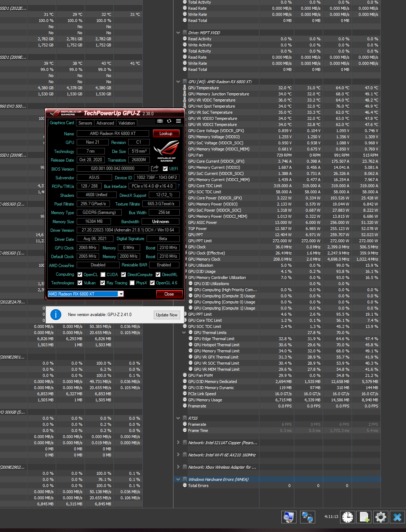Click the Update Now button
Viewport: 406px width, 532px height.
(x=167, y=315)
